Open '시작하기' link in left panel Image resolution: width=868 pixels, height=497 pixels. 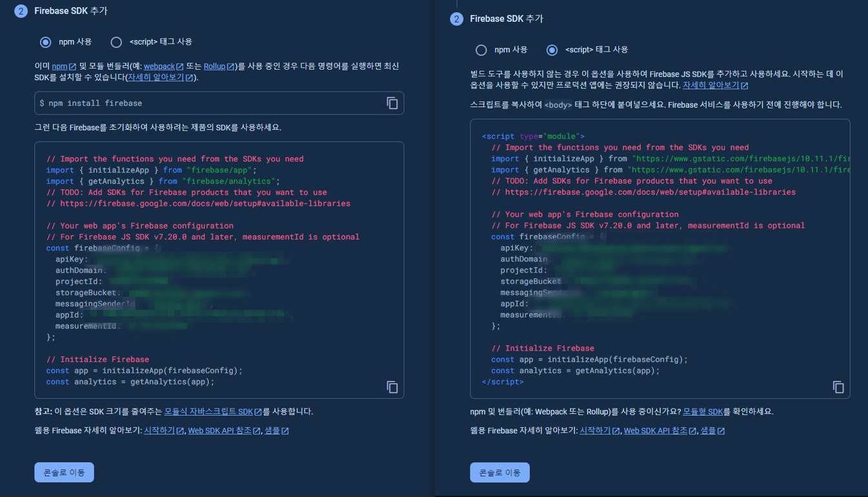pyautogui.click(x=164, y=431)
